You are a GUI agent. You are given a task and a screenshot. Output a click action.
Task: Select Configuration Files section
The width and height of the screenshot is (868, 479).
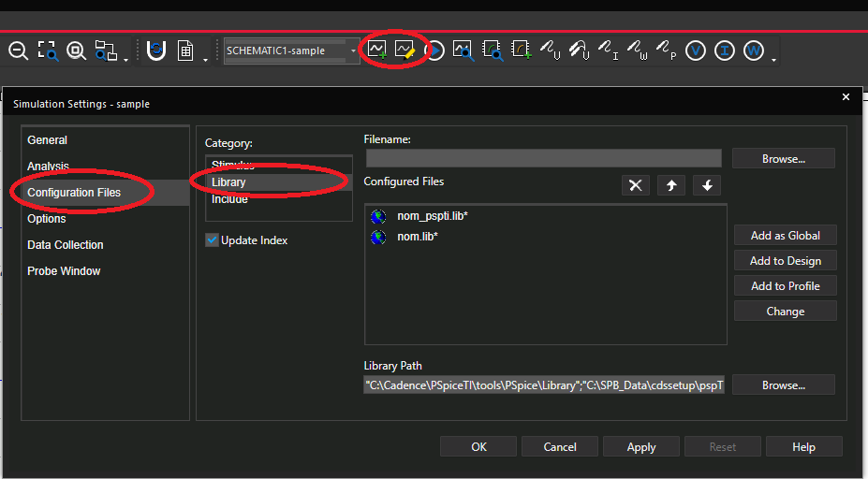(x=105, y=193)
